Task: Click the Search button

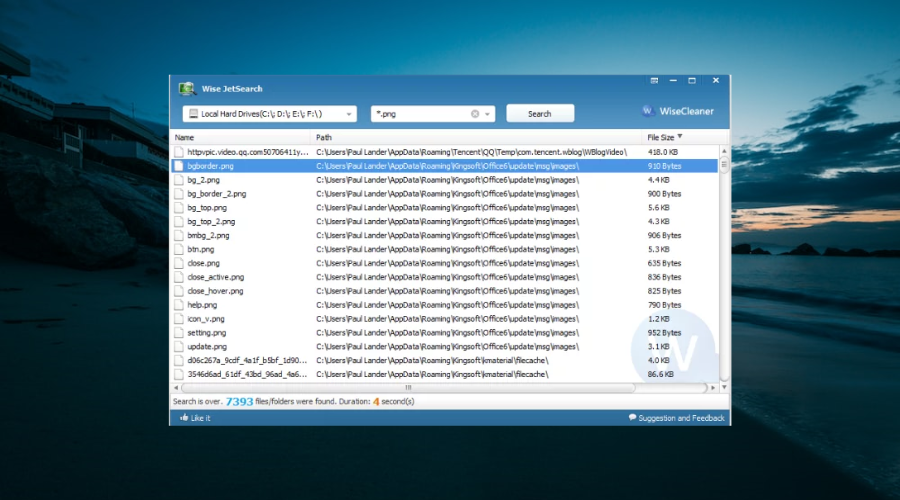Action: (540, 114)
